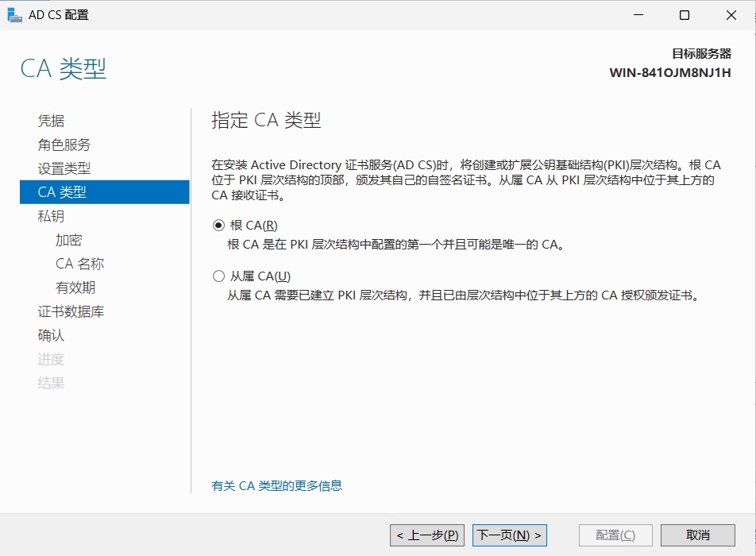
Task: Click the 取消 cancel button
Action: coord(698,535)
